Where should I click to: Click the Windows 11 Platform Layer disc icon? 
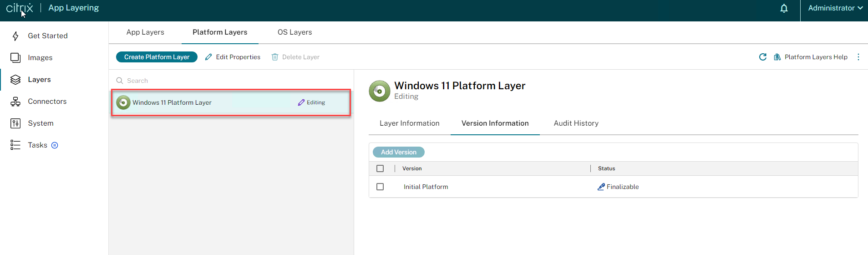point(123,102)
